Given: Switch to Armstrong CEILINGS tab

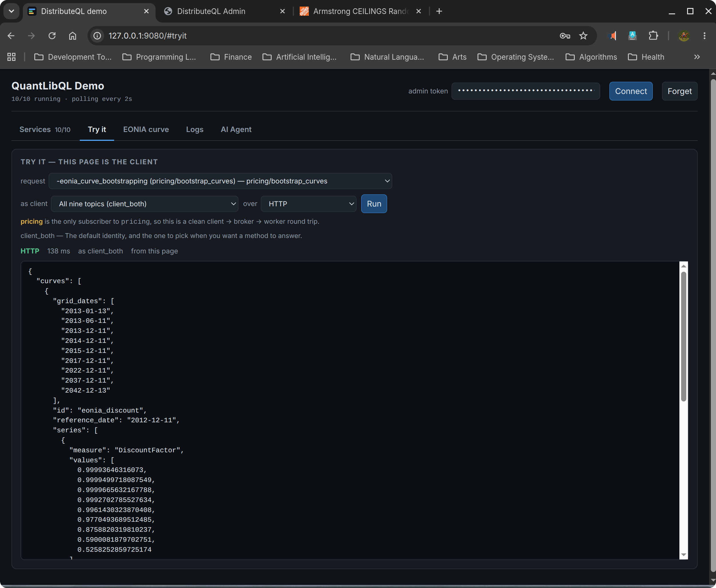Looking at the screenshot, I should pyautogui.click(x=360, y=11).
